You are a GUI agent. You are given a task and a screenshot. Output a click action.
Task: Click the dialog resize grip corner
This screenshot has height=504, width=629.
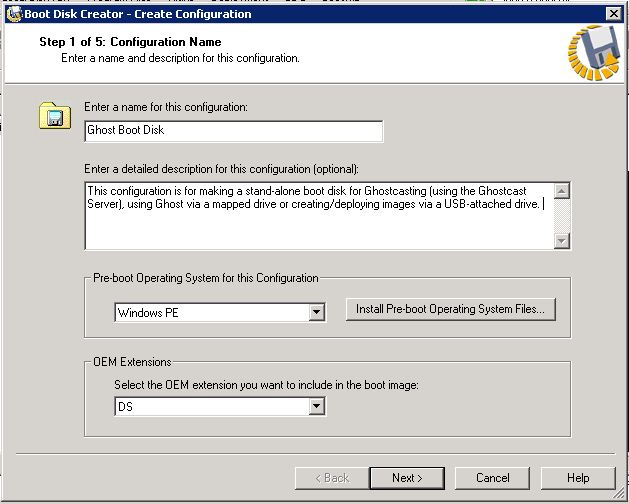[x=621, y=496]
